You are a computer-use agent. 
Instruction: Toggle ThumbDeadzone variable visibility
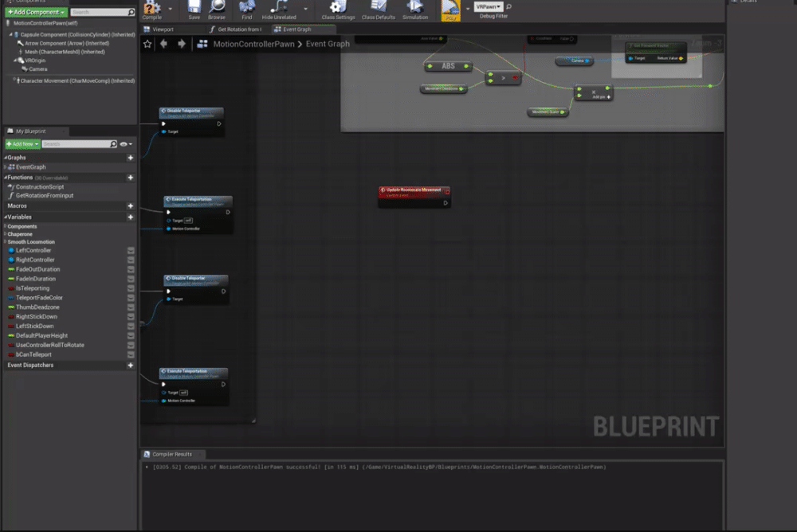tap(131, 307)
